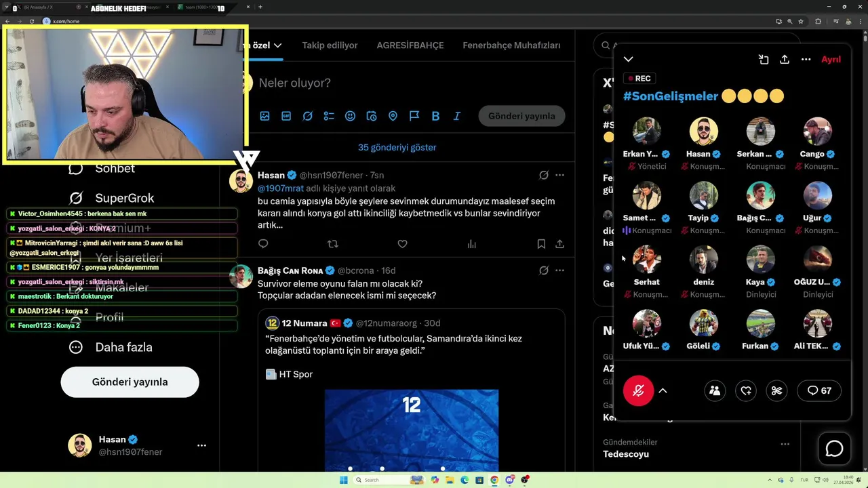Insert an image via the media icon

264,116
